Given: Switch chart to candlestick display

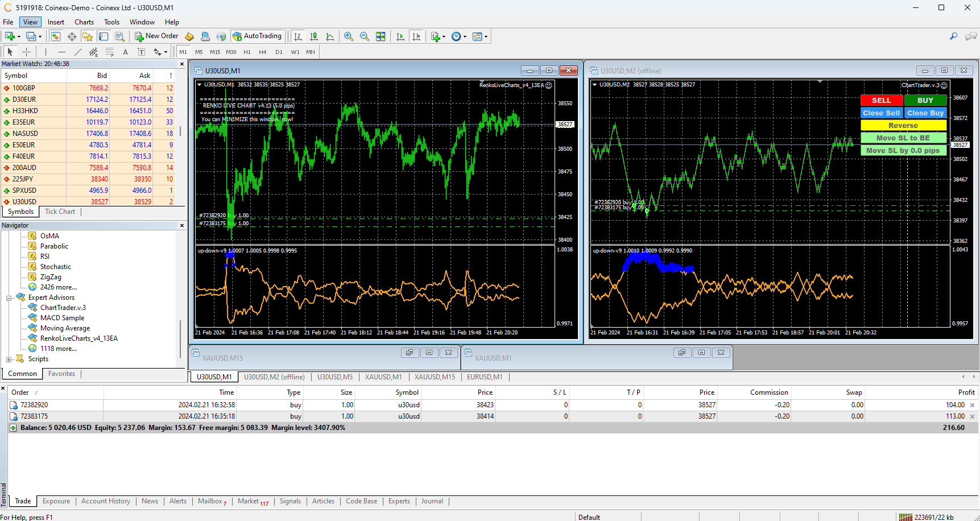Looking at the screenshot, I should coord(313,36).
